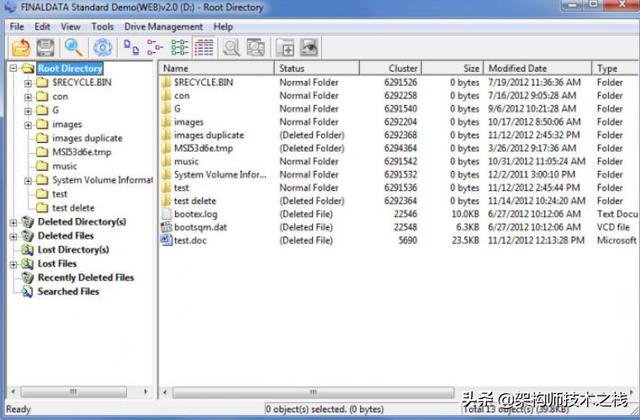640x420 pixels.
Task: Select the images duplicate row in list
Action: [398, 135]
